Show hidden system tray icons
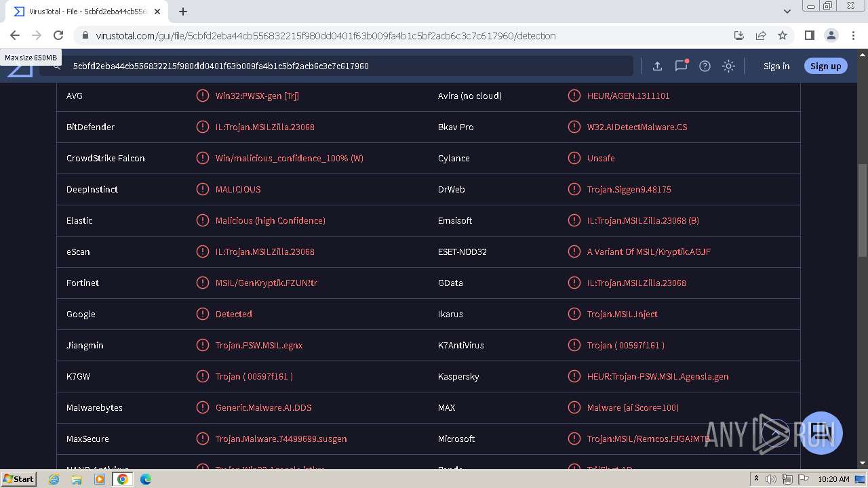Viewport: 868px width, 488px height. (756, 479)
